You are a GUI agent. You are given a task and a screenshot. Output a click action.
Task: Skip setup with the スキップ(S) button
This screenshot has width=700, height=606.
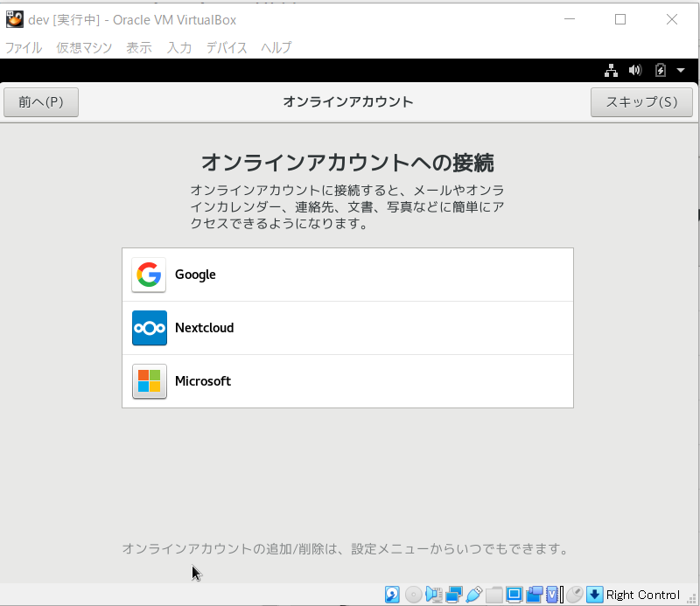pyautogui.click(x=641, y=102)
